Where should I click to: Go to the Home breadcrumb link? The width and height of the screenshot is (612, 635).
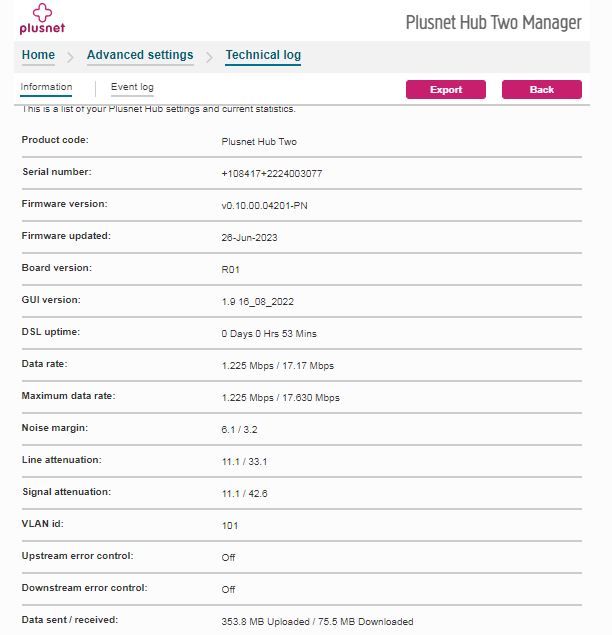tap(38, 55)
